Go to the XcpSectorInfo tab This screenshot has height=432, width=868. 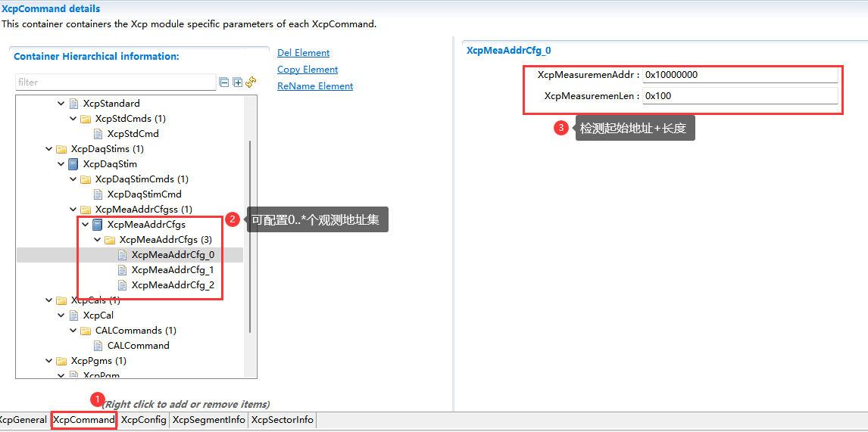282,420
